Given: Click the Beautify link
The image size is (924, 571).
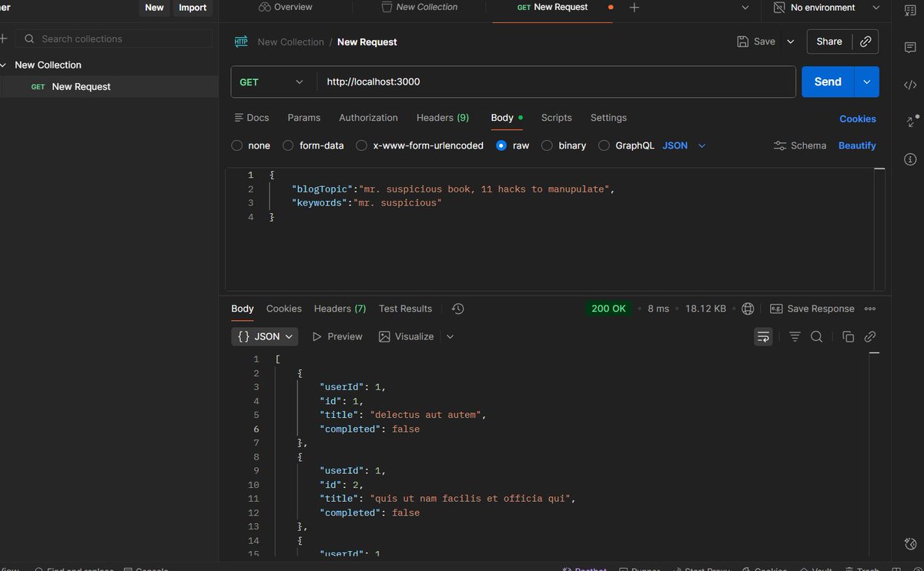Looking at the screenshot, I should coord(857,145).
